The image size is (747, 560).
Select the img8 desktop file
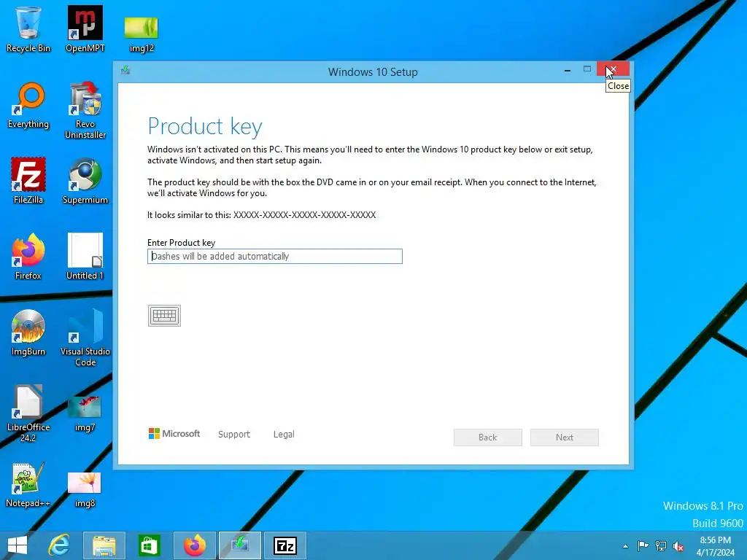[85, 489]
